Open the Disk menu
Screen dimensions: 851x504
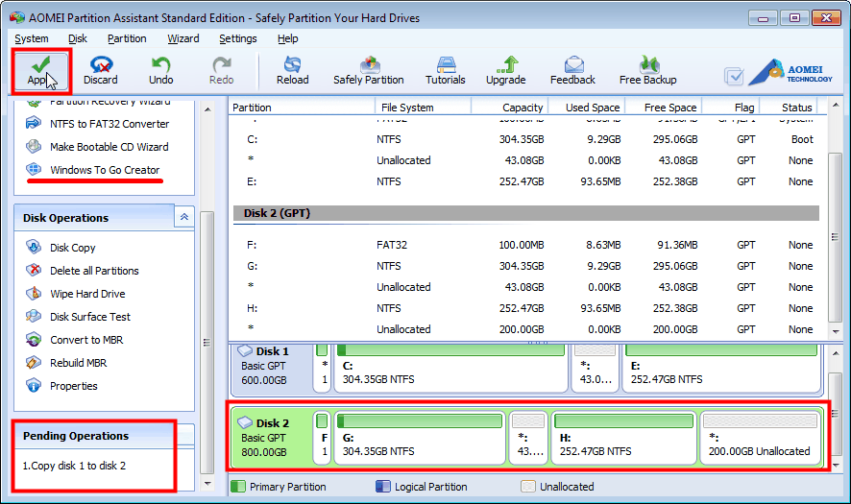(78, 38)
